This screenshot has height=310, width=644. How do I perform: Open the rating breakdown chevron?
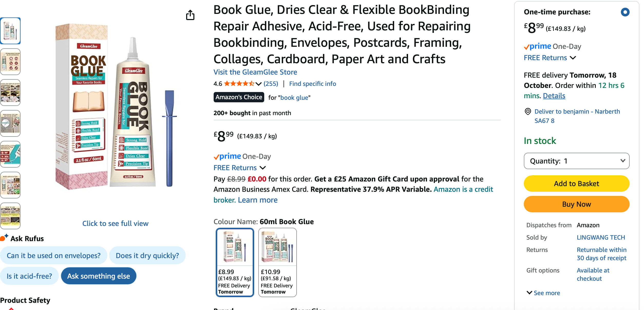[x=259, y=84]
